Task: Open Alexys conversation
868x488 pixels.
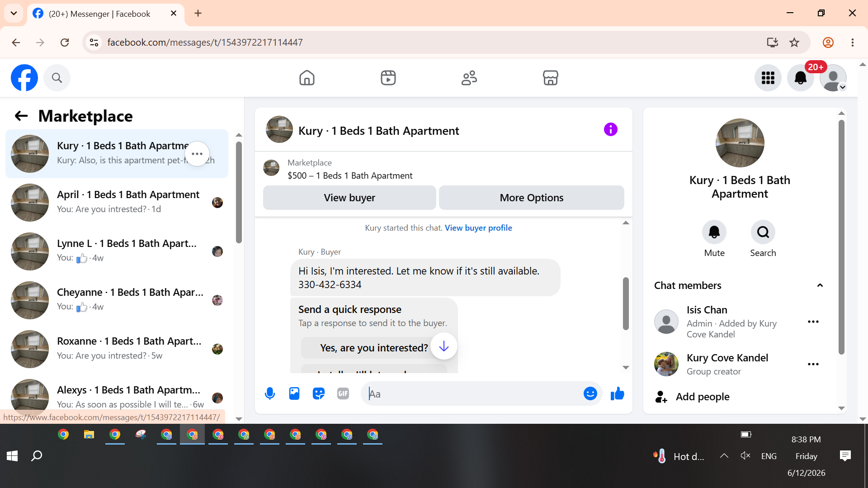Action: 117,397
